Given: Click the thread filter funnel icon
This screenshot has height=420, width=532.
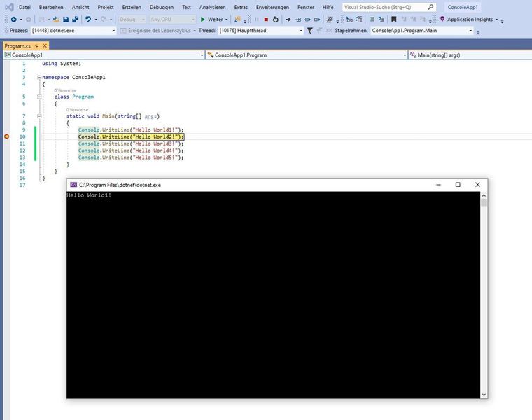Looking at the screenshot, I should (310, 31).
